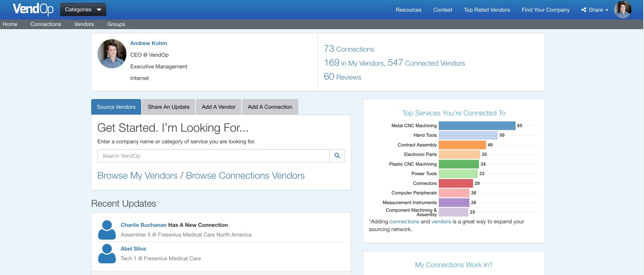Screen dimensions: 644x275
Task: Click 'Metal CNC Machining' chart label
Action: coord(414,125)
